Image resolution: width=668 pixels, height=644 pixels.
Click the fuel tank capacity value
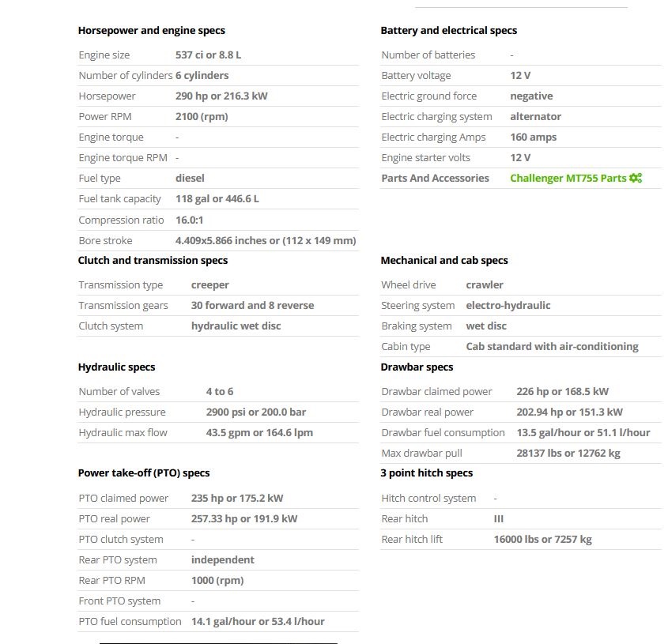217,199
